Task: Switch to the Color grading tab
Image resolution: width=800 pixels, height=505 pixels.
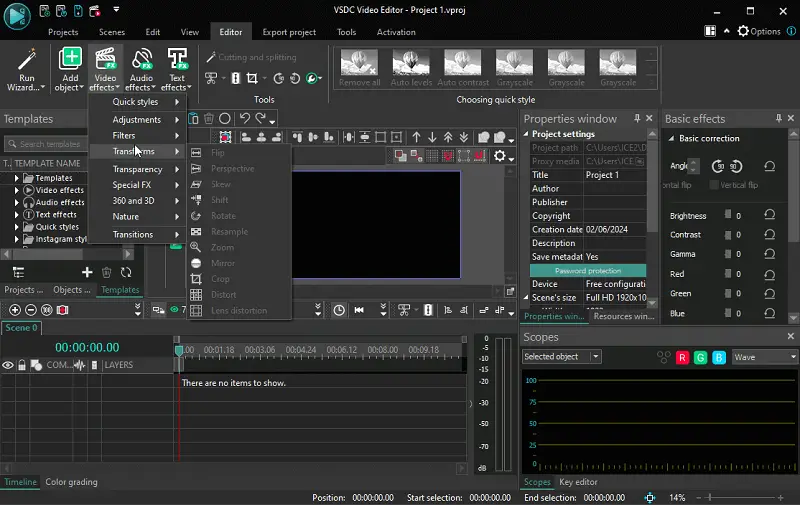Action: point(71,482)
